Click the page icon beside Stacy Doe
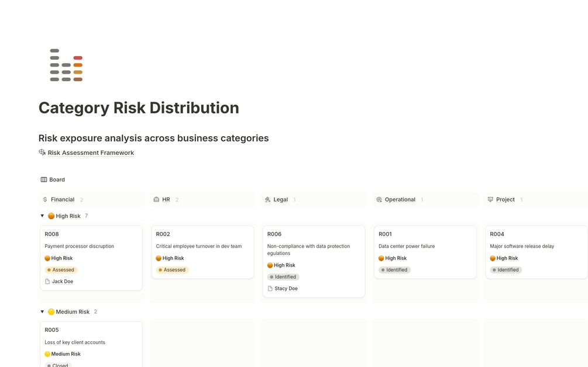 click(270, 288)
